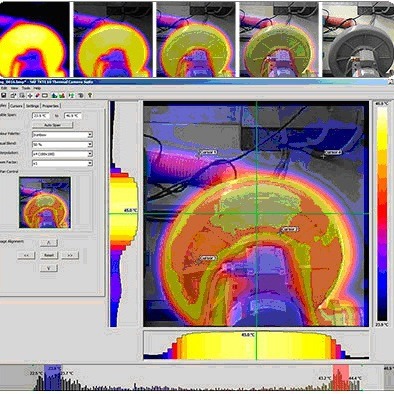Click the 45.0 °C label on horizontal profile
The image size is (394, 394).
tap(248, 334)
